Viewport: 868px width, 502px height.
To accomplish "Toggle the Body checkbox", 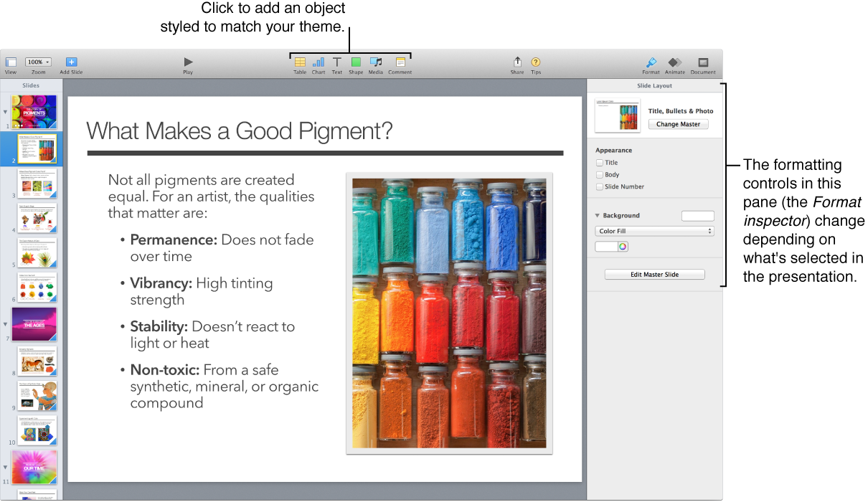I will (600, 175).
